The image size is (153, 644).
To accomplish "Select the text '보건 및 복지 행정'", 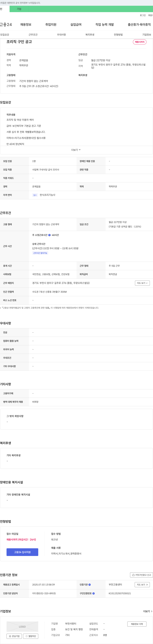I will point(74,629).
